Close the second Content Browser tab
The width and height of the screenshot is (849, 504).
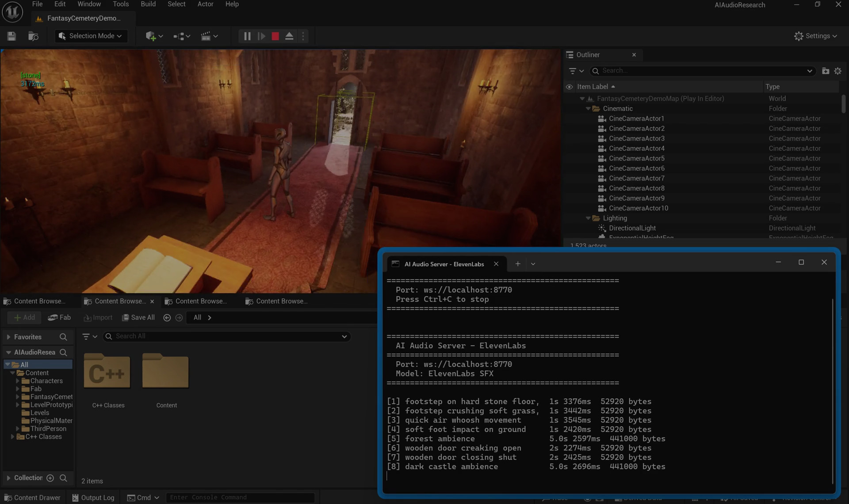point(152,302)
